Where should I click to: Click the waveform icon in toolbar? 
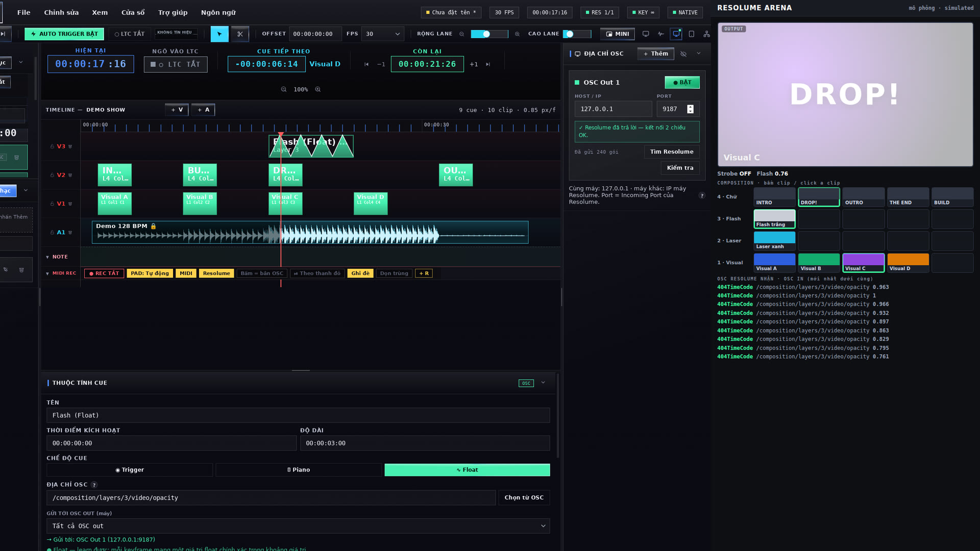(661, 34)
